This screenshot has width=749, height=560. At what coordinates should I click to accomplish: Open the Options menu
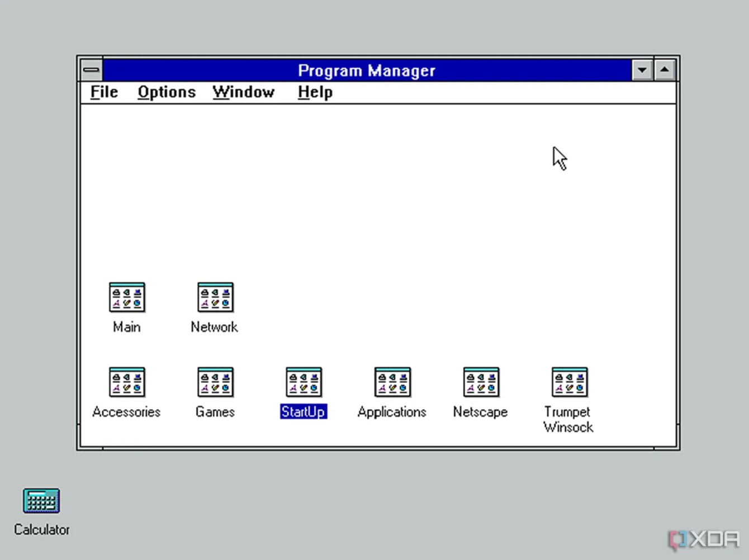click(167, 92)
